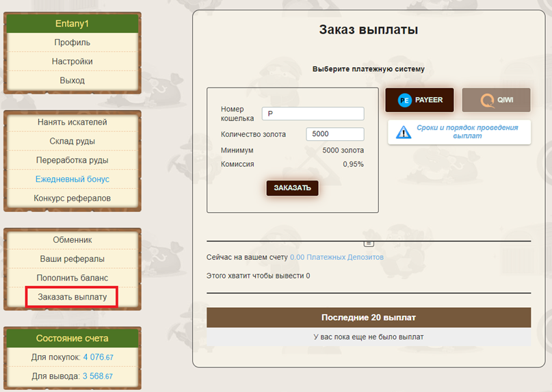Click the PAYEER PE logo icon
Viewport: 552px width, 392px height.
click(404, 101)
